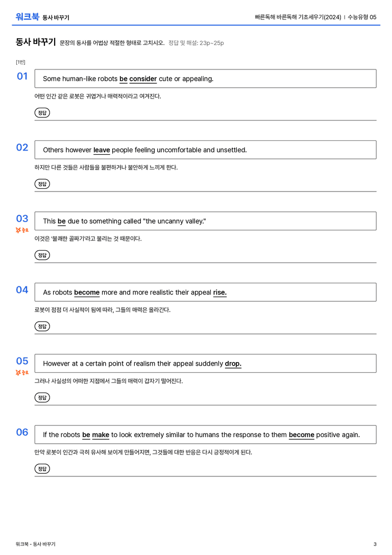Click the underlined 'make' in question 06
This screenshot has height=555, width=392.
pyautogui.click(x=101, y=435)
